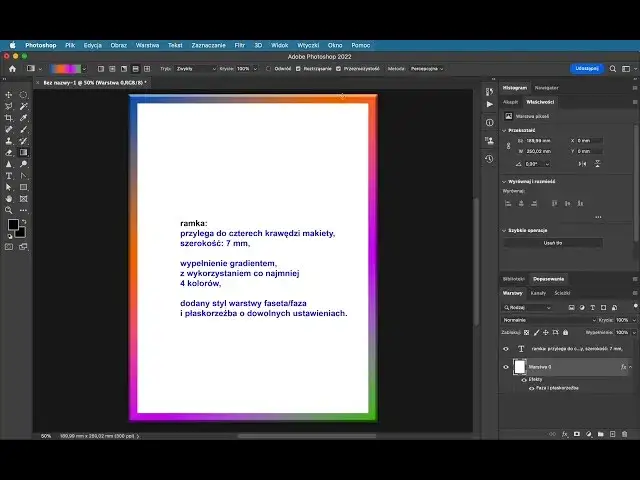Add layer mask at panel bottom
Viewport: 640px width, 480px height.
click(x=577, y=434)
